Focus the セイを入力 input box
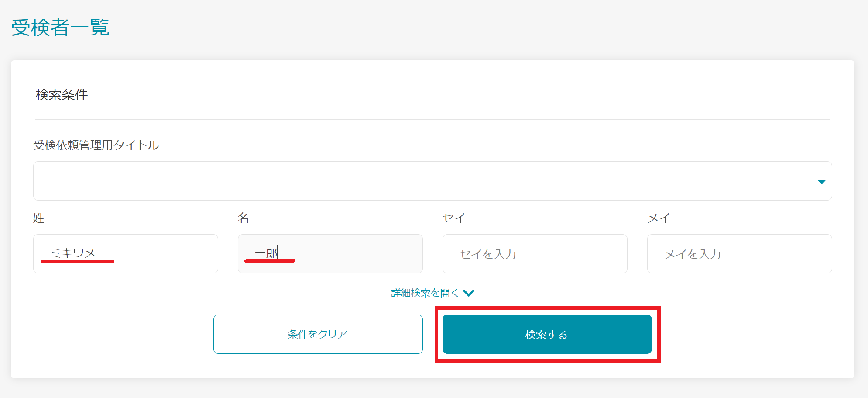 point(534,254)
